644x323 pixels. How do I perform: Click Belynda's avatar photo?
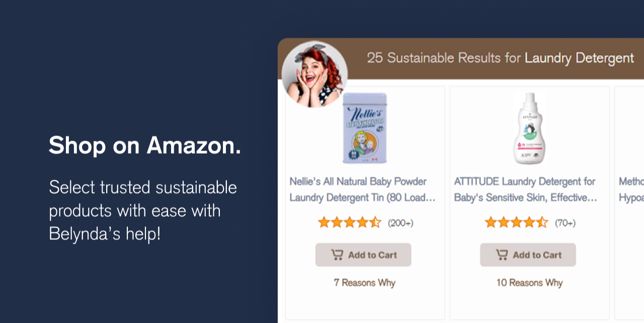[314, 74]
